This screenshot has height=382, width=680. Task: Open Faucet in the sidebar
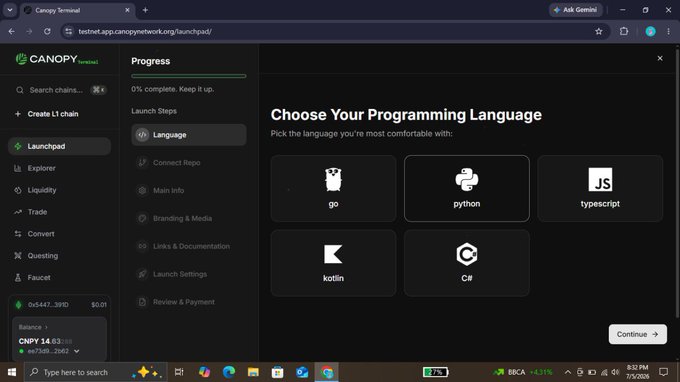[59, 278]
